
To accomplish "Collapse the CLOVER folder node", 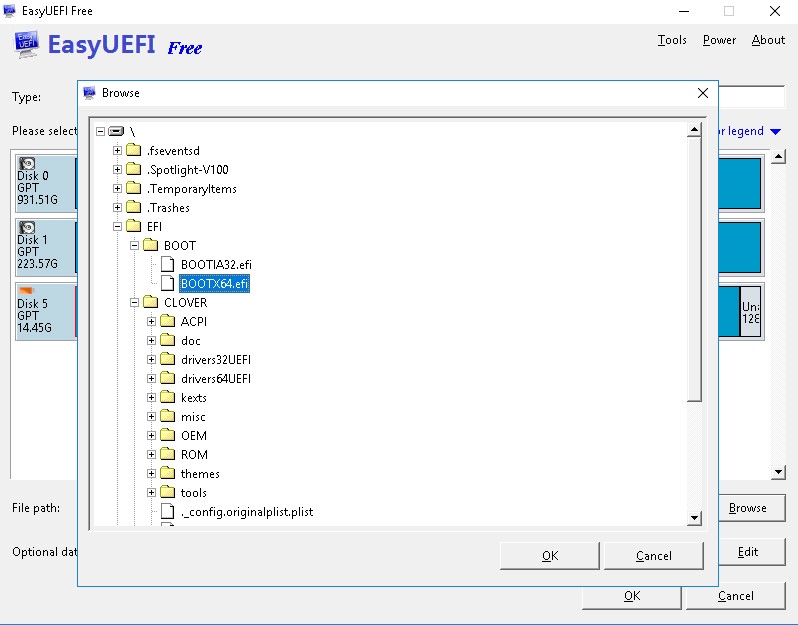I will click(x=134, y=302).
